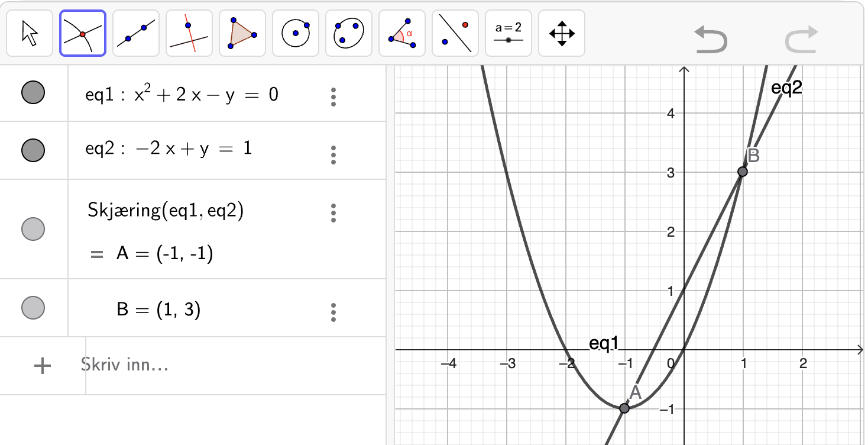Toggle visibility of point A

pyautogui.click(x=33, y=228)
